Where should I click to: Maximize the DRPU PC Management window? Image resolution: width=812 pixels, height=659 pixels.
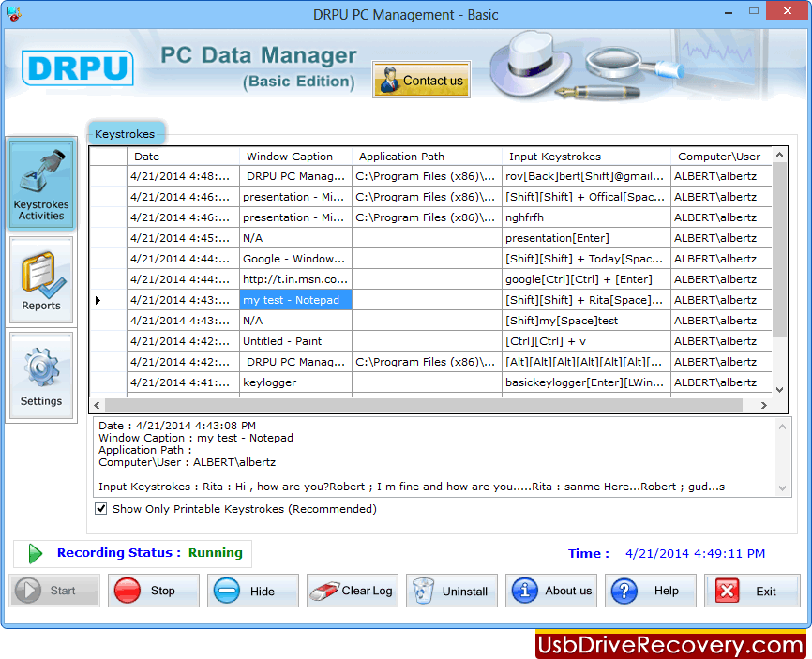(x=754, y=11)
